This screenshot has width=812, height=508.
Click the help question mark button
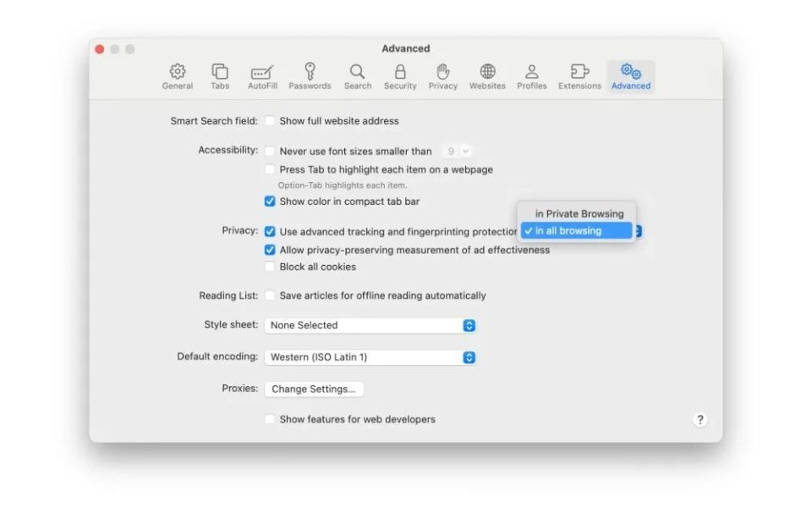click(700, 419)
